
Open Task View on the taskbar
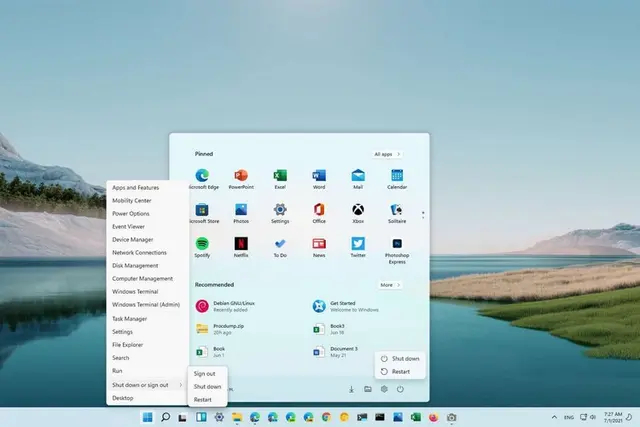click(x=182, y=417)
